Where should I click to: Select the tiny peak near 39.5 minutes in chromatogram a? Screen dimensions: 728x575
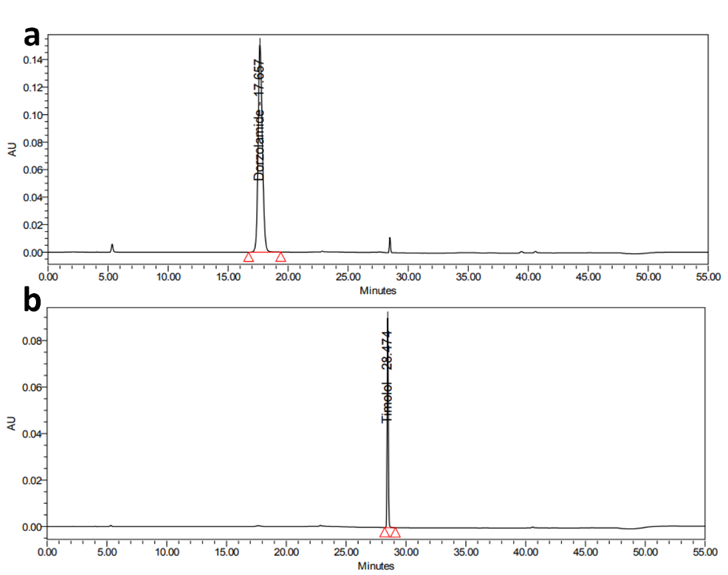coord(521,252)
